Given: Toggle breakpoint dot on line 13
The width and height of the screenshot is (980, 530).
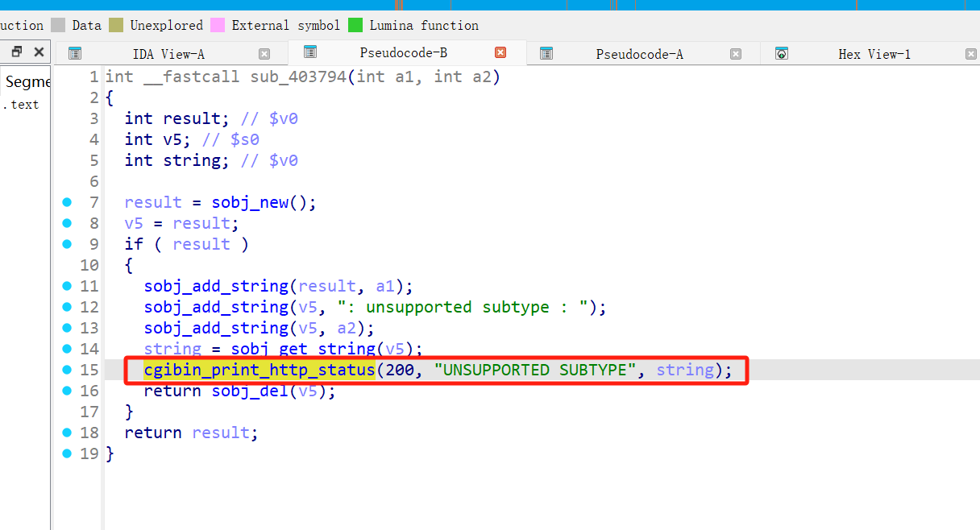Looking at the screenshot, I should click(68, 328).
